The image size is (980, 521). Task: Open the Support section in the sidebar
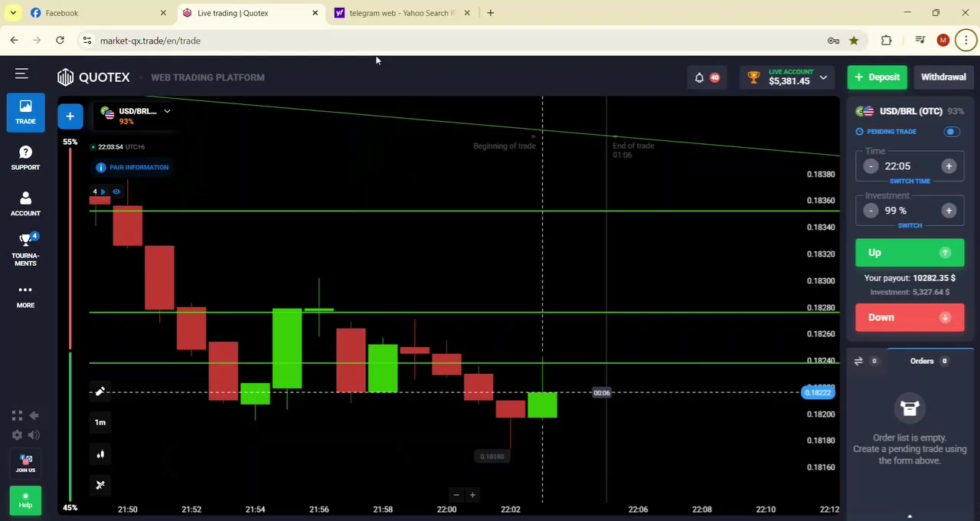tap(25, 158)
